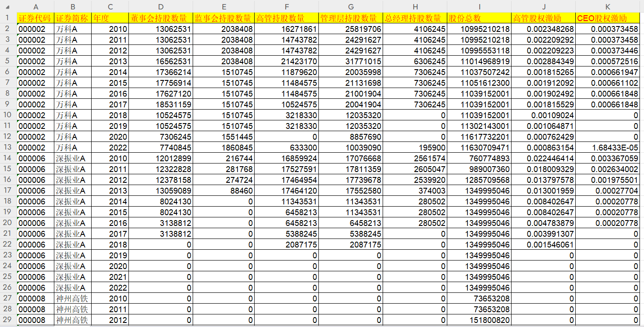Select row 13 header number
Screen dimensions: 644x327
(8, 147)
